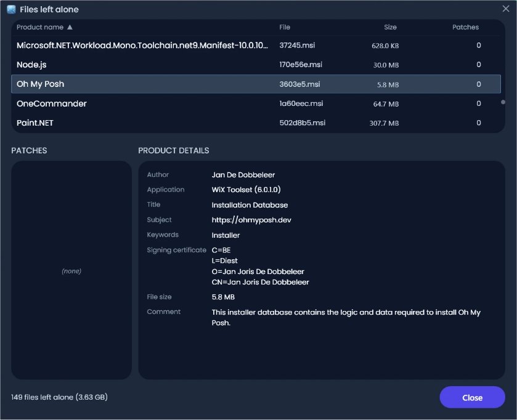This screenshot has height=420, width=517.
Task: Click the 307.7 MB size cell
Action: pyautogui.click(x=384, y=123)
